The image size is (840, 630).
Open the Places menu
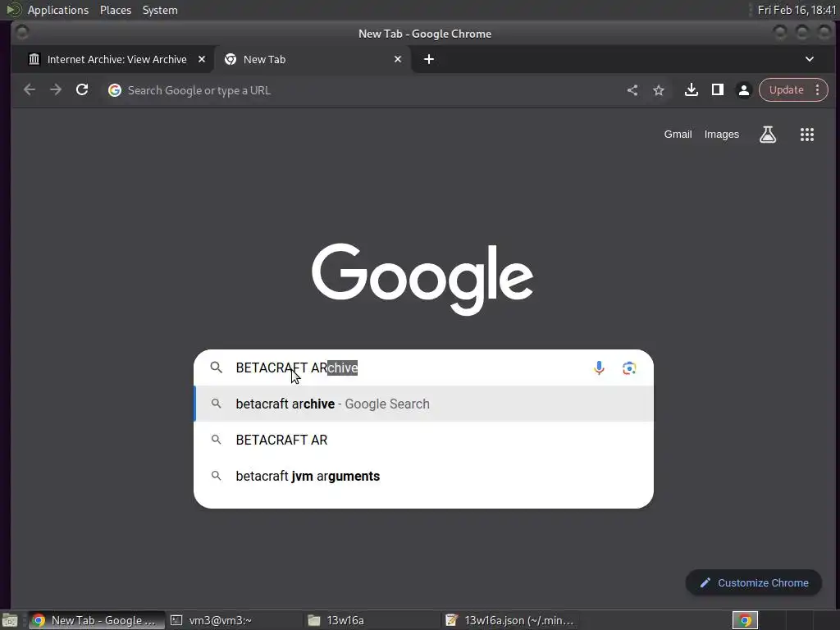tap(116, 10)
